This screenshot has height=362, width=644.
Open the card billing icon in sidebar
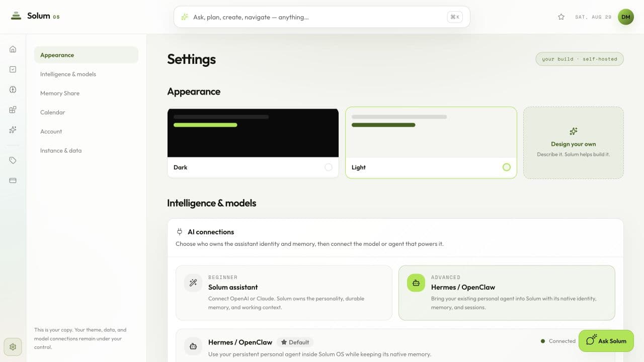tap(13, 180)
